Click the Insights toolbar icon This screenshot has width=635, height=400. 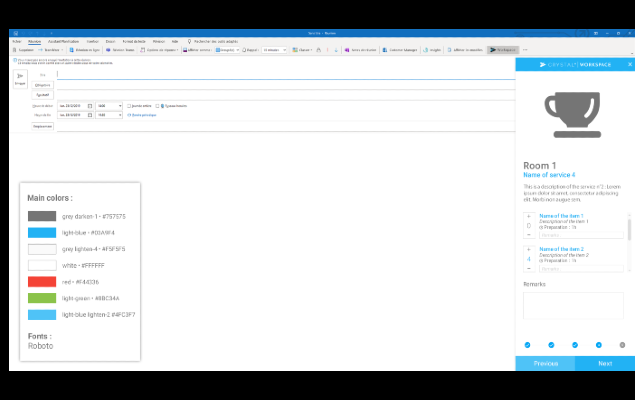pyautogui.click(x=426, y=50)
